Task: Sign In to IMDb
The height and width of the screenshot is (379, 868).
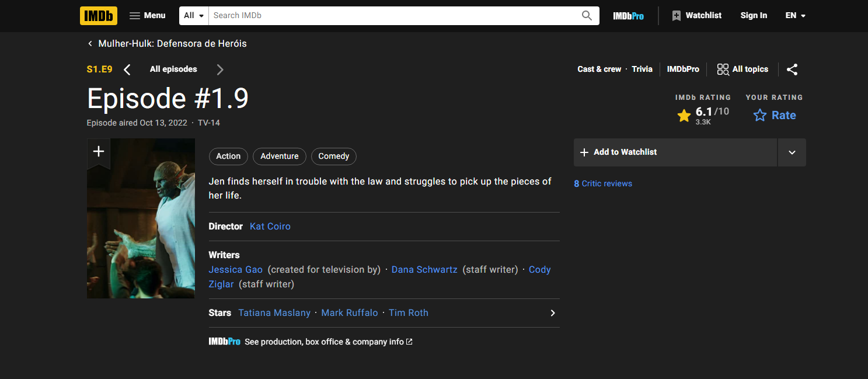Action: (x=754, y=16)
